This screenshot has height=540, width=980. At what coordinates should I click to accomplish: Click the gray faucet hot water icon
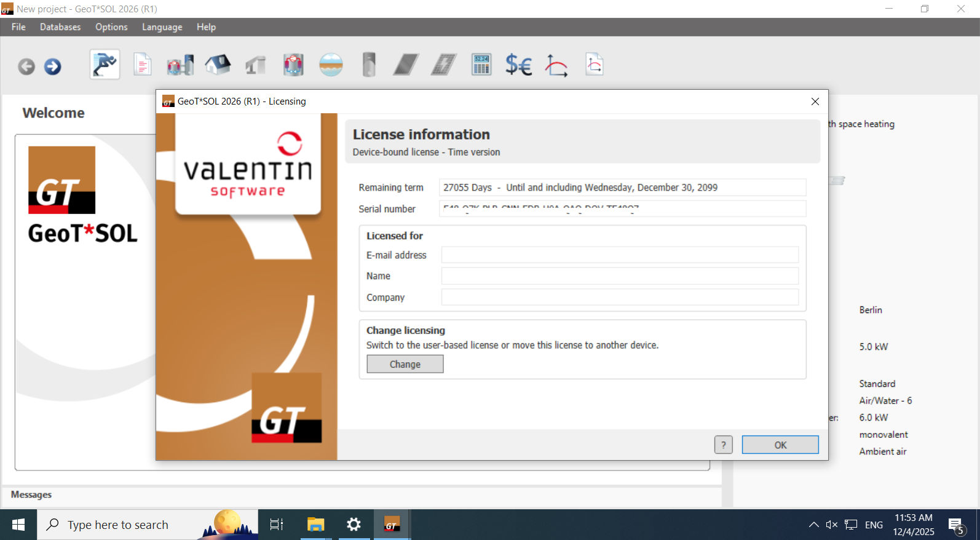(256, 65)
